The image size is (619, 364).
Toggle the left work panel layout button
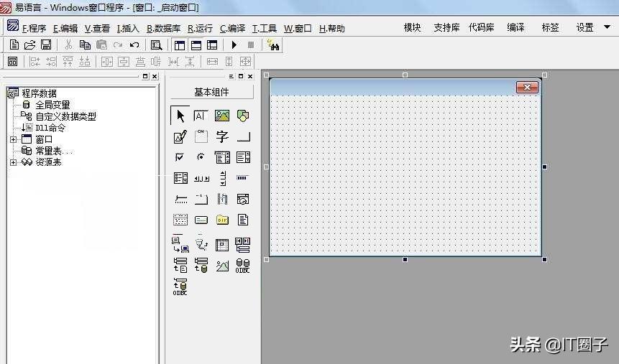click(180, 45)
